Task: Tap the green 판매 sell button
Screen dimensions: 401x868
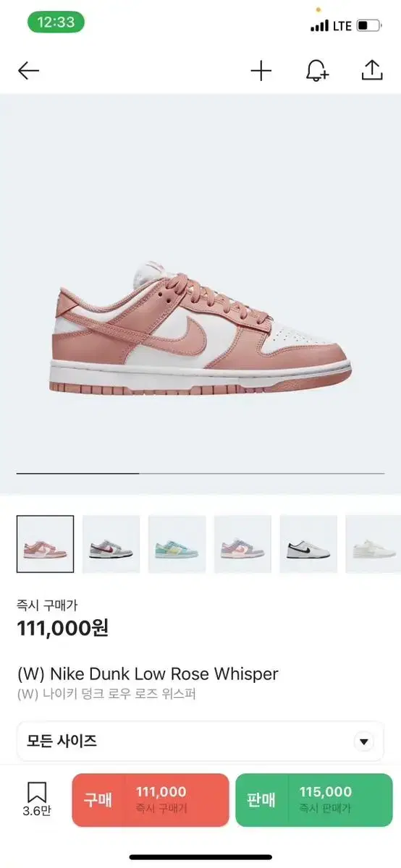Action: pos(314,800)
